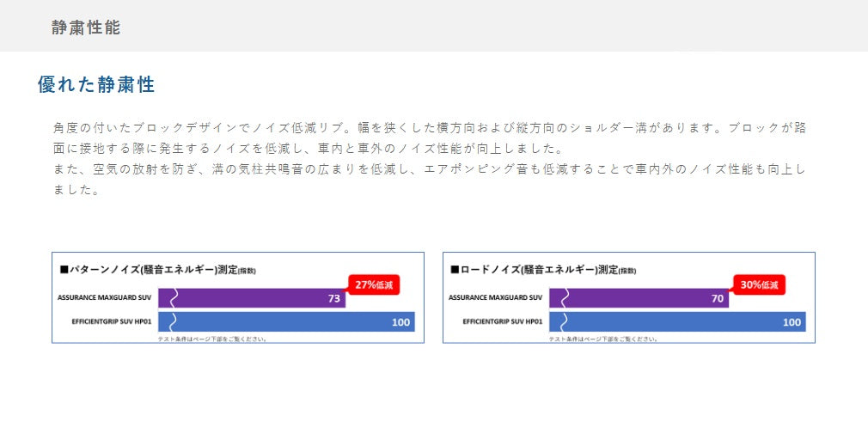868x434 pixels.
Task: Click the blue 100 bar in road noise chart
Action: click(x=677, y=321)
